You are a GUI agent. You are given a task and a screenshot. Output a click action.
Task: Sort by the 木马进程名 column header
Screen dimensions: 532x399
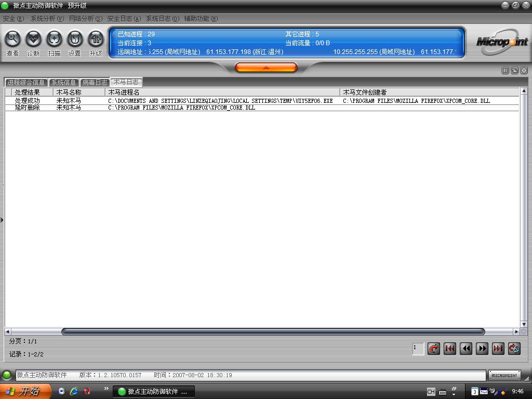222,92
